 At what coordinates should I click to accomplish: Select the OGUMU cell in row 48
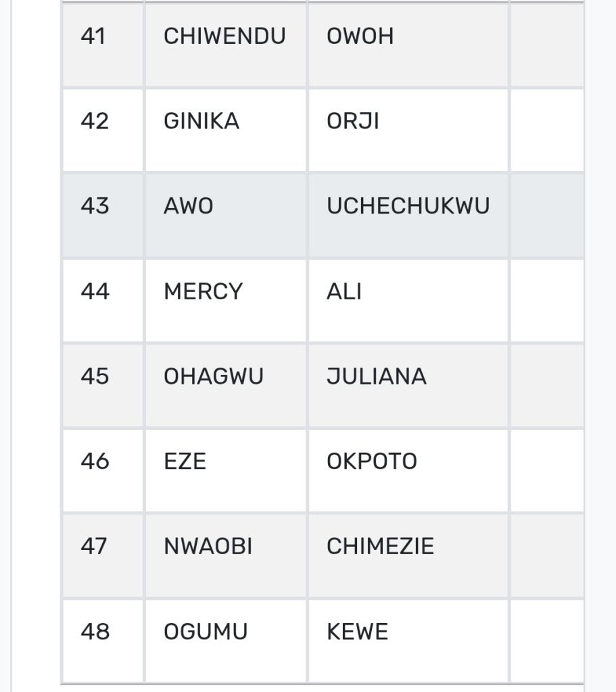pyautogui.click(x=206, y=632)
